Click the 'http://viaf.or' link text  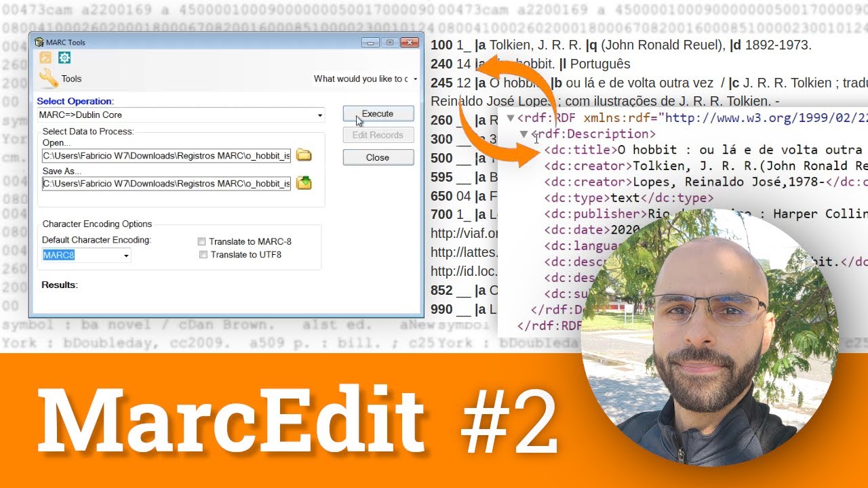[x=465, y=233]
